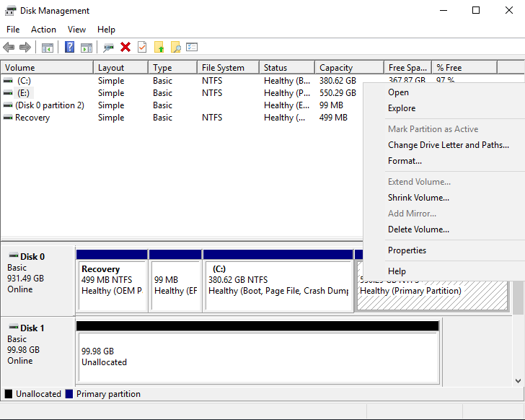Click the red X Delete icon
525x420 pixels.
[125, 47]
